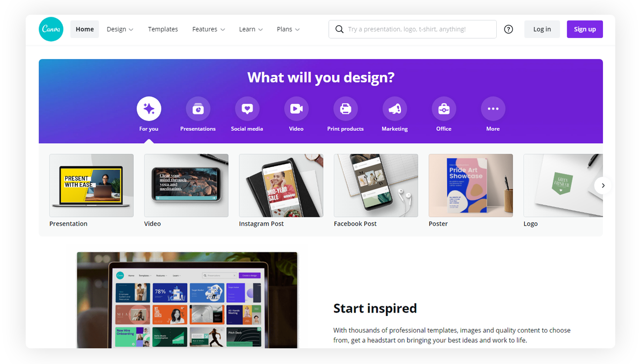The height and width of the screenshot is (364, 640).
Task: Choose the Marketing megaphone icon
Action: 394,108
